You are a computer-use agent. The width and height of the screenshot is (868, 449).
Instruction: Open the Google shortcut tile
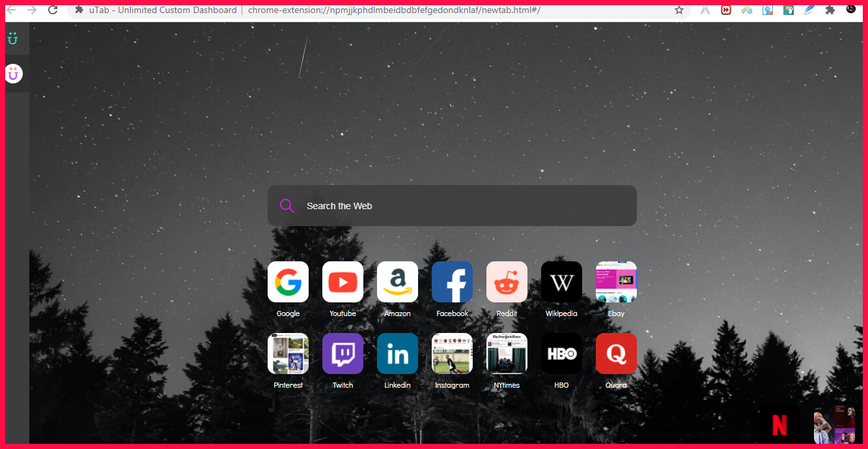[x=288, y=282]
